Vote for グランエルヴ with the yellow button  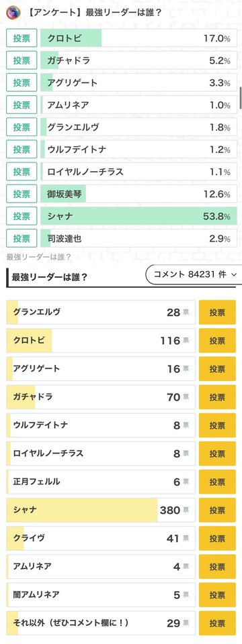coord(217,313)
